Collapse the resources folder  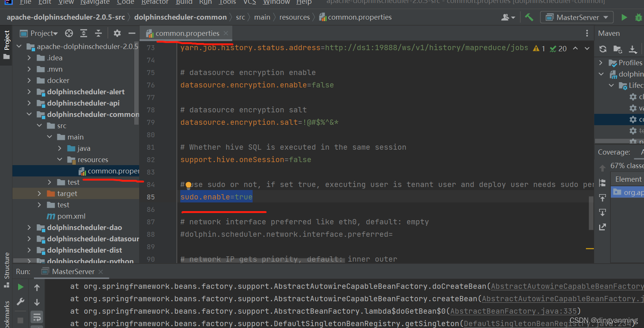60,160
